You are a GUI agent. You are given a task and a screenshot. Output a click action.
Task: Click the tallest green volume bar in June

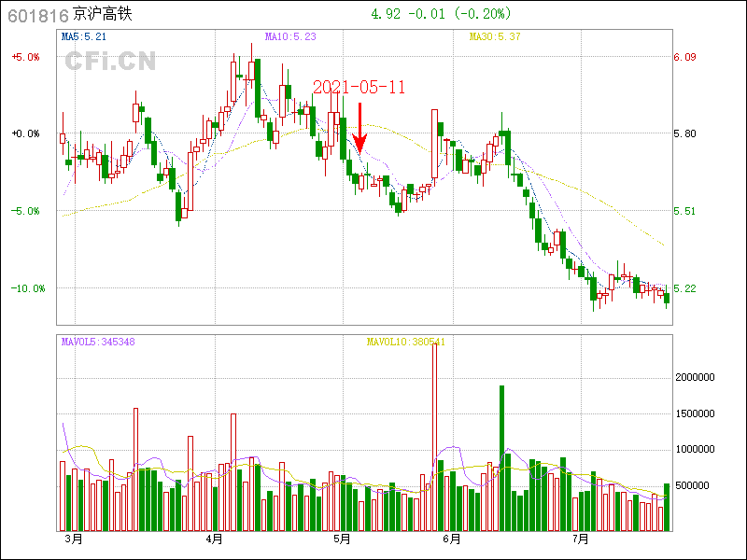pos(501,457)
